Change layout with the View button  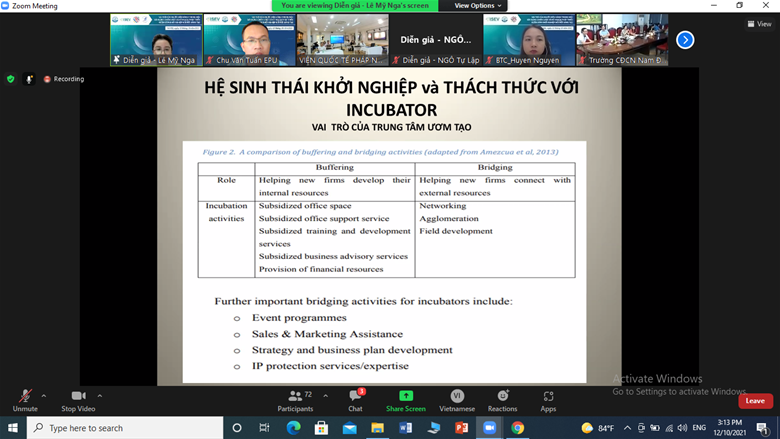point(759,24)
